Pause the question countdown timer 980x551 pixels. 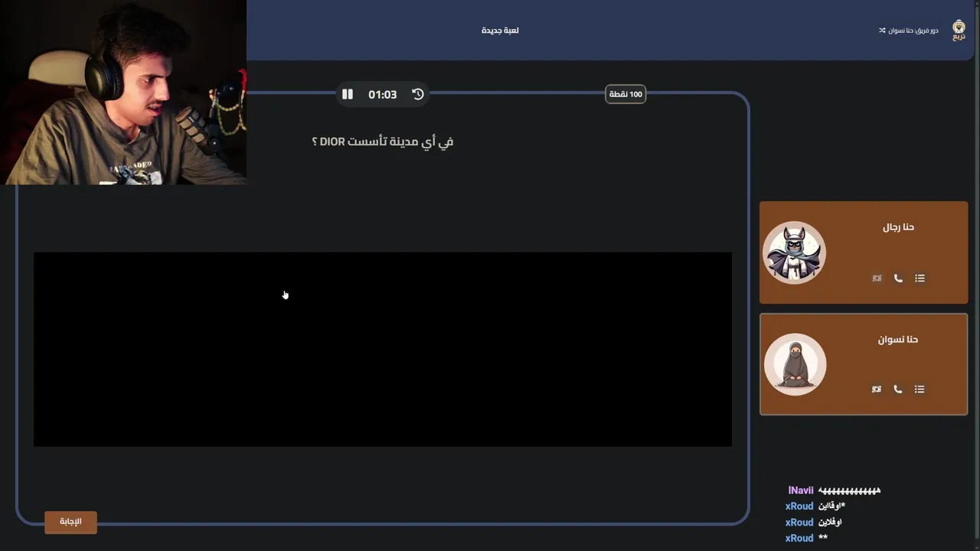point(348,94)
